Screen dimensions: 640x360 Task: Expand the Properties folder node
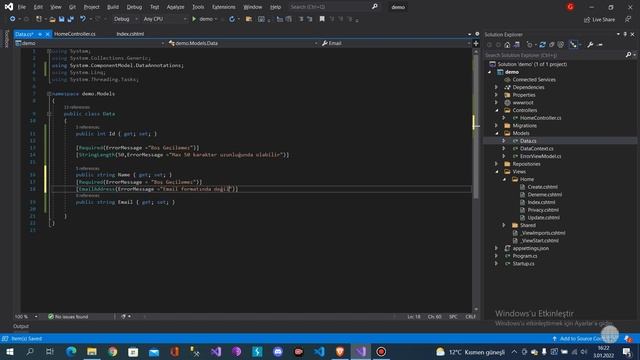(x=496, y=95)
